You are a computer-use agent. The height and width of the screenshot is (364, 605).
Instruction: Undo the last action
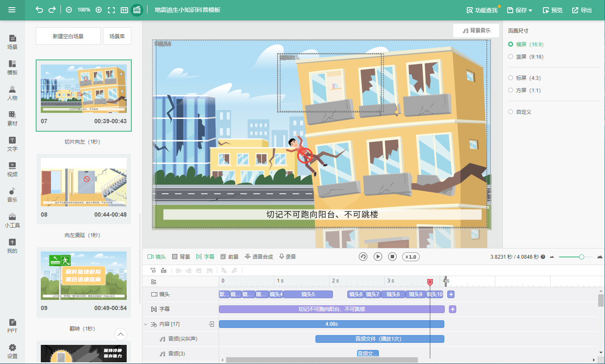coord(39,10)
